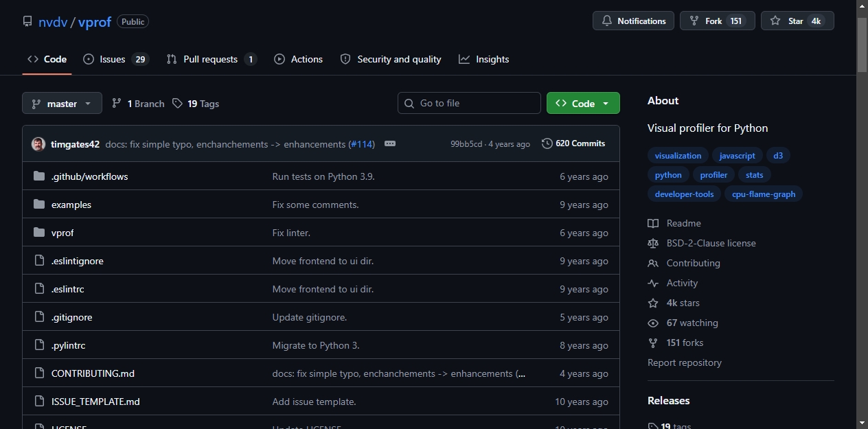Select the d3 topic tag
868x429 pixels.
(x=778, y=156)
